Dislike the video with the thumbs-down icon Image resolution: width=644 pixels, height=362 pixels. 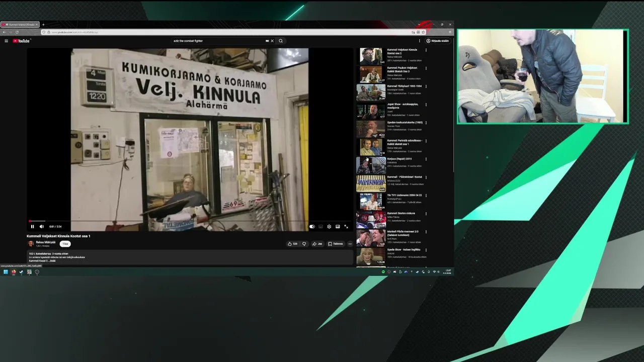[304, 244]
